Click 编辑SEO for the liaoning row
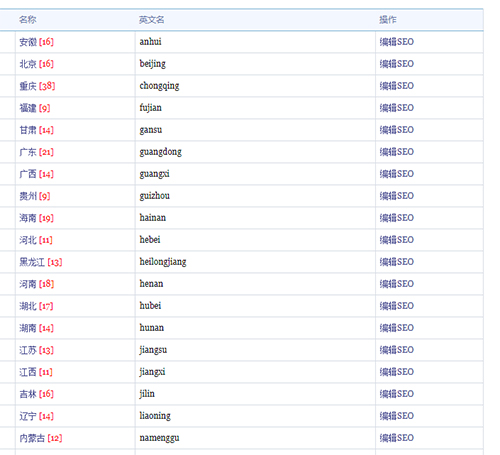The image size is (500, 455). [x=397, y=416]
